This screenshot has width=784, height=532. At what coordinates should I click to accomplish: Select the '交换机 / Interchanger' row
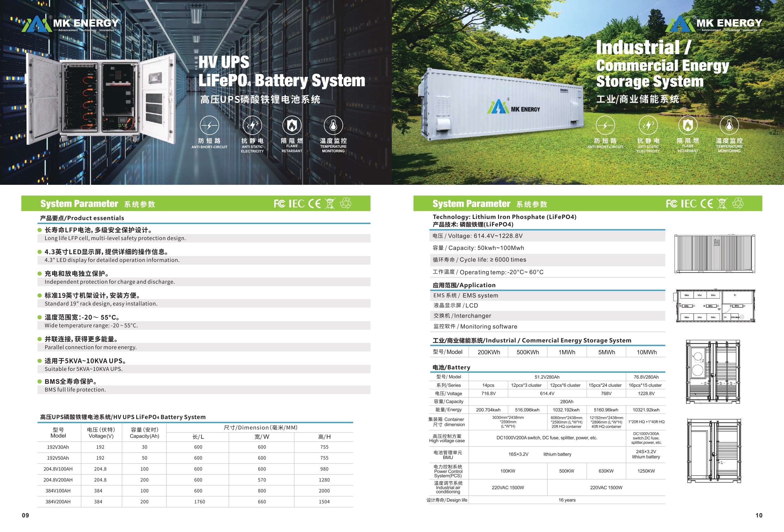pos(547,316)
